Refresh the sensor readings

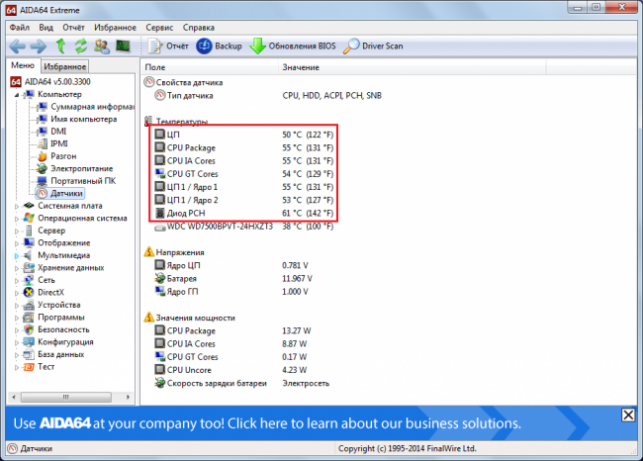(80, 46)
